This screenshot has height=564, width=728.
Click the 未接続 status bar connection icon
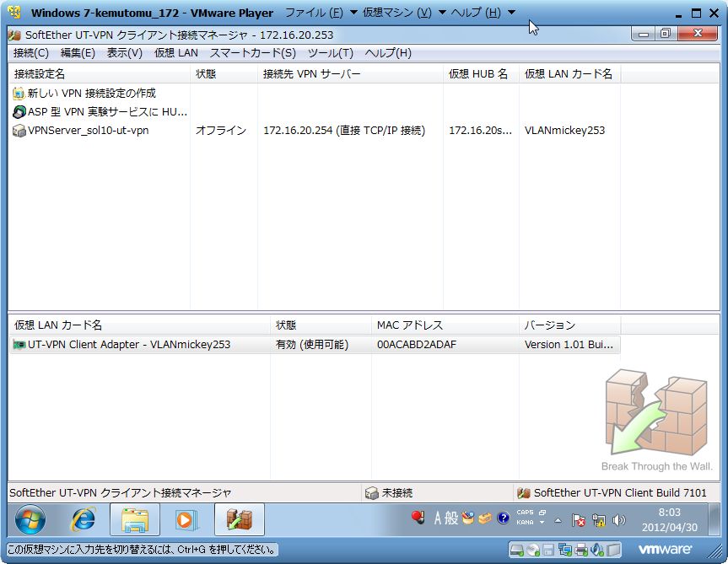(x=372, y=493)
